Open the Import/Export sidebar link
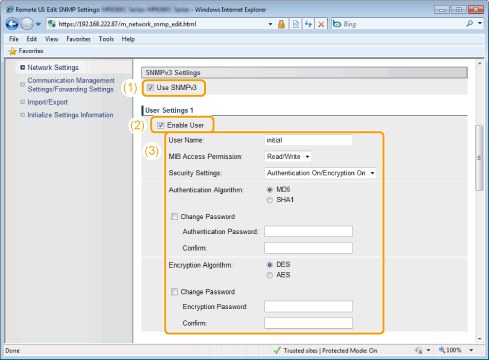This screenshot has width=489, height=360. pyautogui.click(x=48, y=102)
